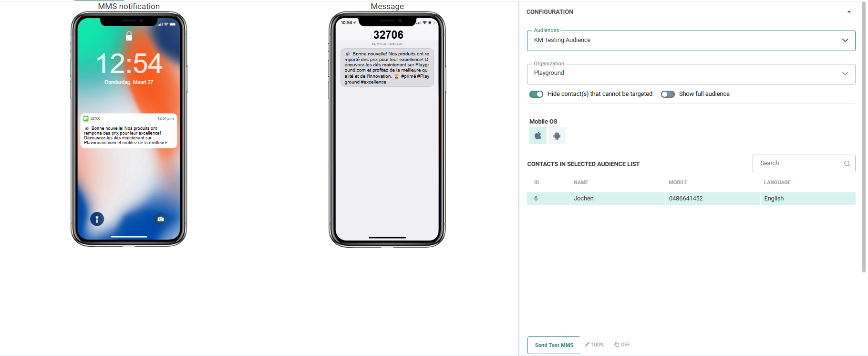Viewport: 868px width, 356px height.
Task: Select contact row Jochen
Action: [691, 199]
